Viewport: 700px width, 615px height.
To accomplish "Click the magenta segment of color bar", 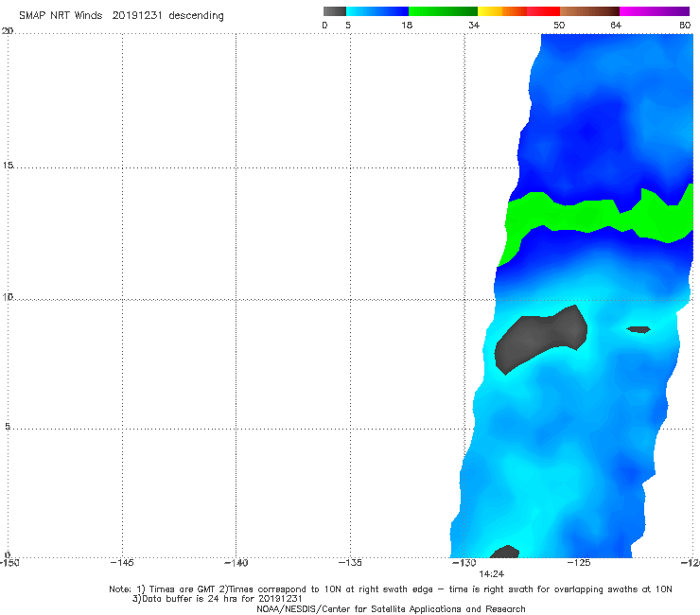I will click(x=655, y=11).
